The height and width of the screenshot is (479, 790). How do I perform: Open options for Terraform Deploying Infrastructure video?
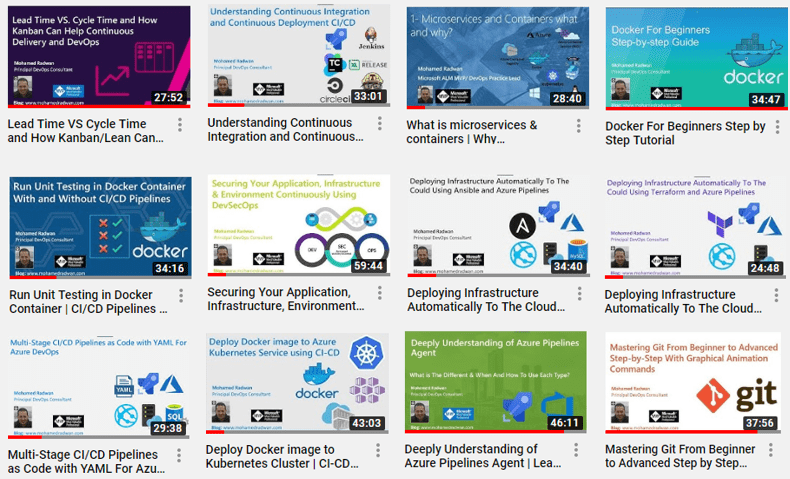point(776,295)
